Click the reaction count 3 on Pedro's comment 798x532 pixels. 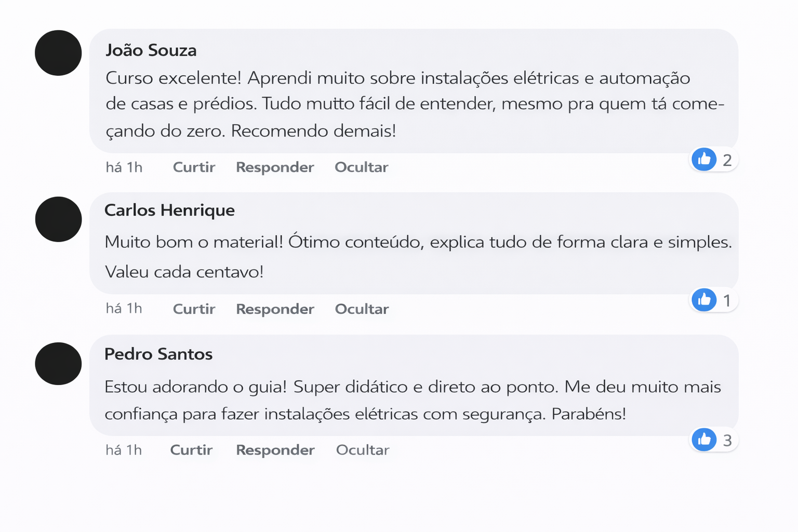[x=727, y=441]
